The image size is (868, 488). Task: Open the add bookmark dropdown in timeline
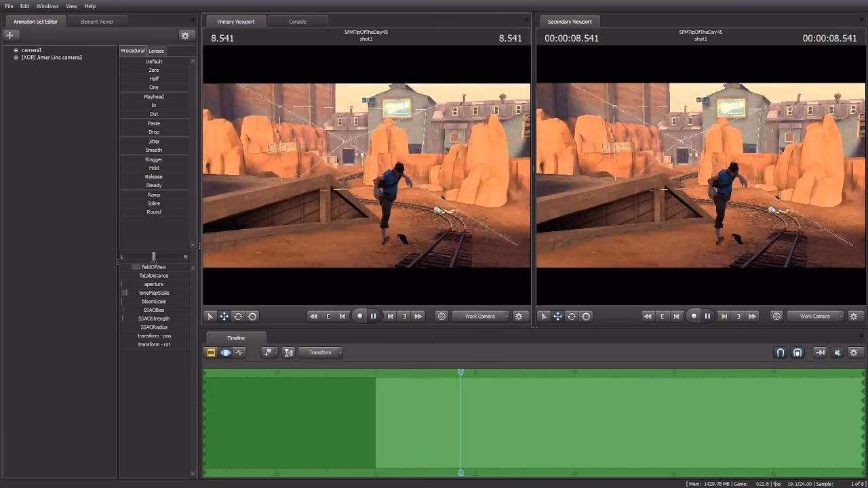[270, 352]
